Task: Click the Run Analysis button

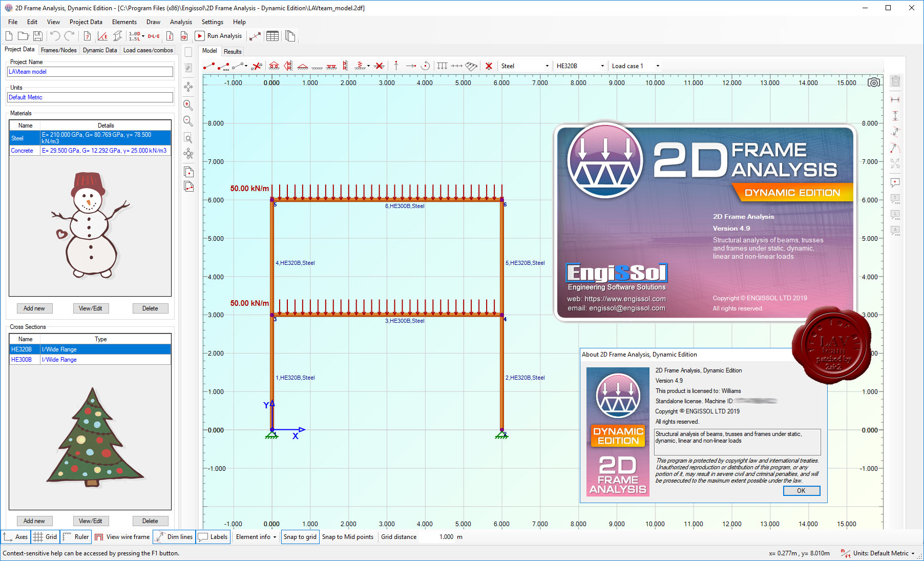Action: click(x=219, y=36)
